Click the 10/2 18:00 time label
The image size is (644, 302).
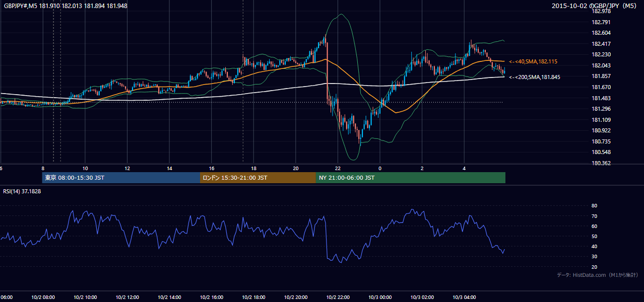tap(254, 297)
